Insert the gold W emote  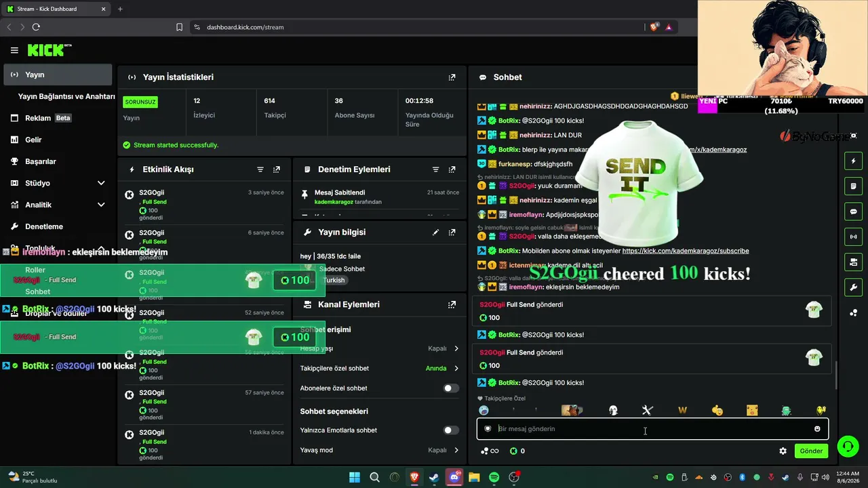point(682,410)
